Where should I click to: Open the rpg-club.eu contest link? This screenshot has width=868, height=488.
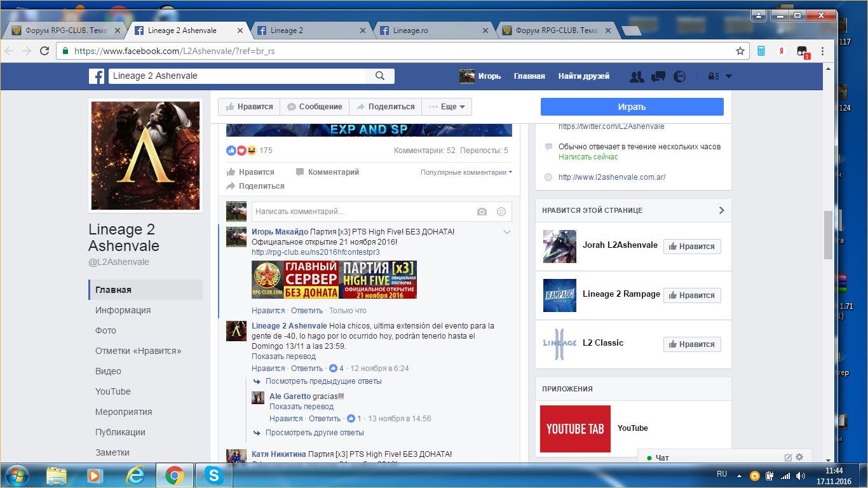click(316, 252)
